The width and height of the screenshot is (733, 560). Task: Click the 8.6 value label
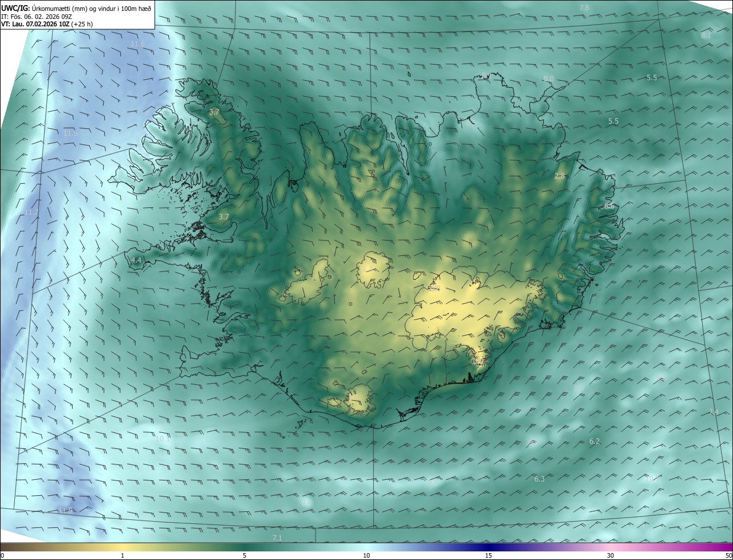tap(609, 206)
